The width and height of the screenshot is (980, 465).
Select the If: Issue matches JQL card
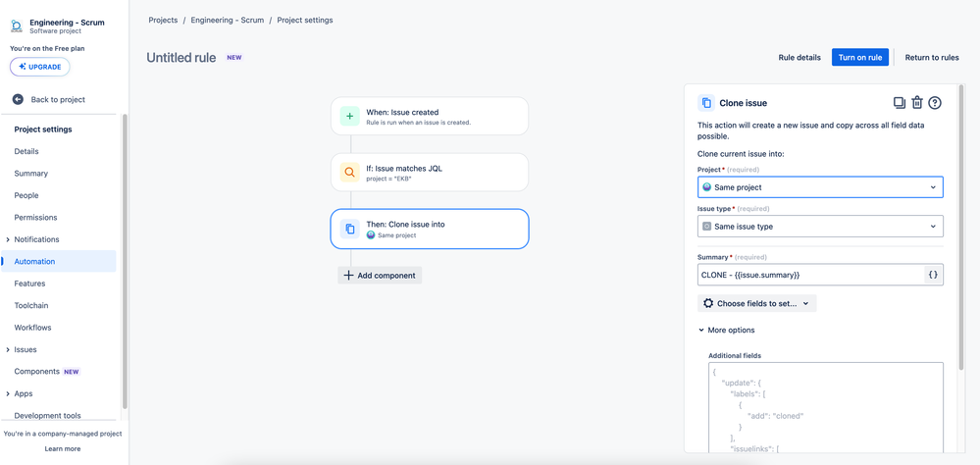point(430,173)
